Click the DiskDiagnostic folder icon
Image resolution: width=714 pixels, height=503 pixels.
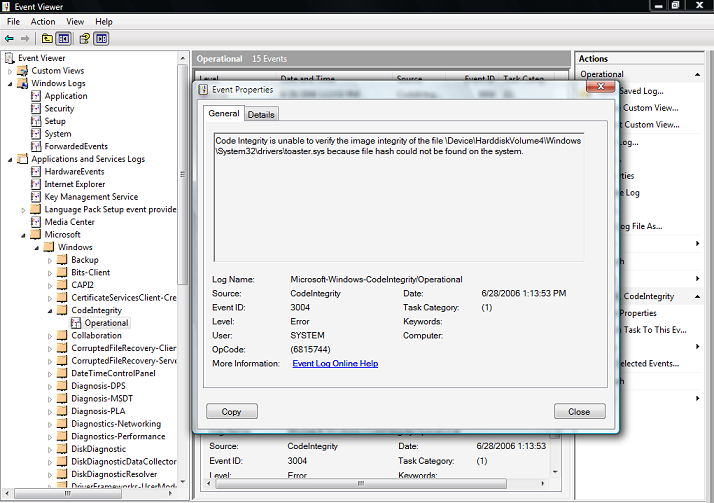[62, 449]
